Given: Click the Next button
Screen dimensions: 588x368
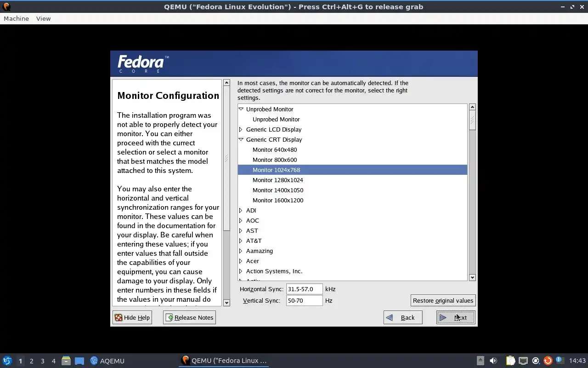Looking at the screenshot, I should tap(456, 317).
